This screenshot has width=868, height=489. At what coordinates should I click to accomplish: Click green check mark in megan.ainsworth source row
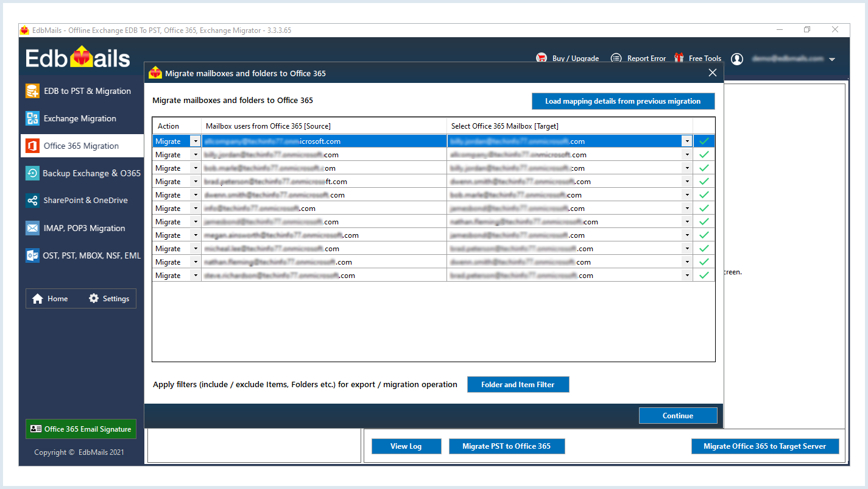point(704,235)
